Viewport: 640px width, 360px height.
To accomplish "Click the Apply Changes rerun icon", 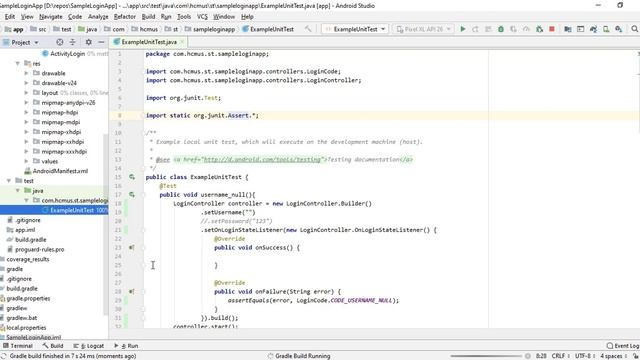I will pyautogui.click(x=475, y=29).
